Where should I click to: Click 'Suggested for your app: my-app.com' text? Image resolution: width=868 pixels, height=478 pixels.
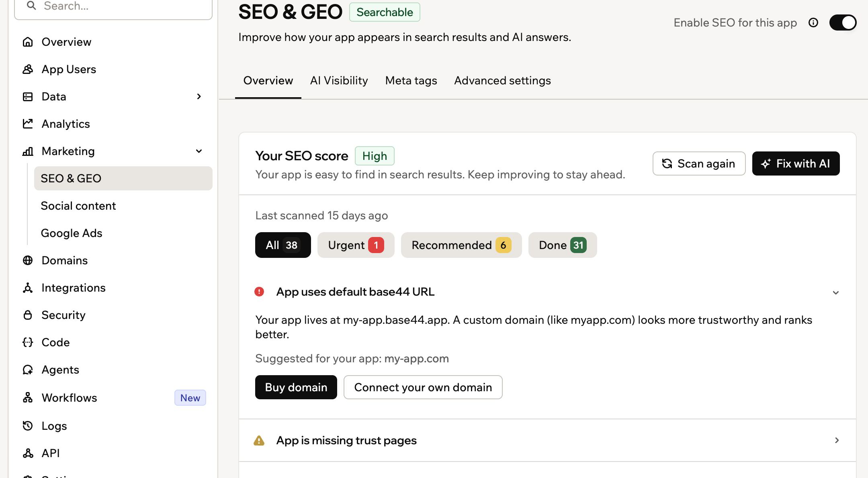352,358
